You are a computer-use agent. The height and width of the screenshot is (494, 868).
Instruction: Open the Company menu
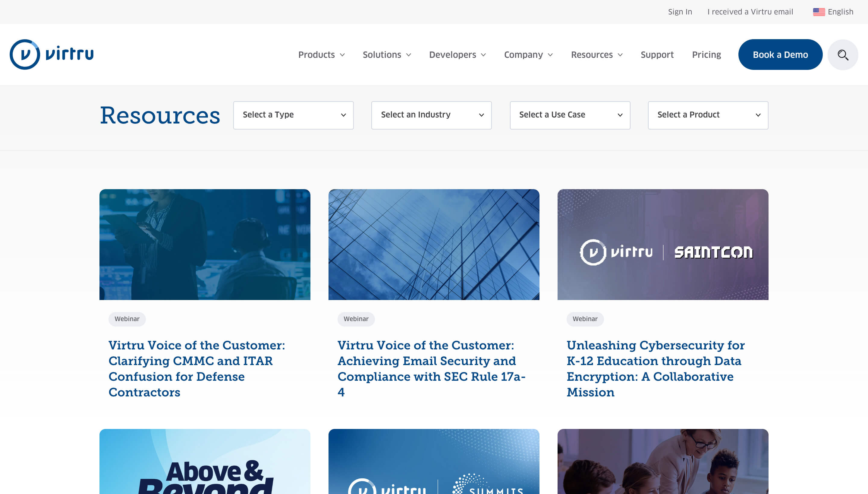tap(529, 55)
